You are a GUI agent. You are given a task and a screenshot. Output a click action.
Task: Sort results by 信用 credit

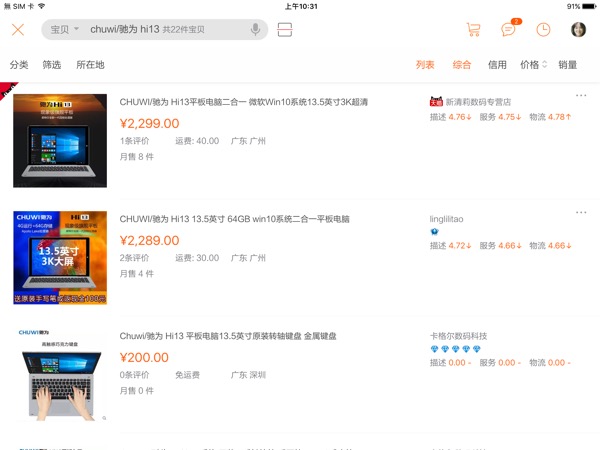tap(497, 65)
